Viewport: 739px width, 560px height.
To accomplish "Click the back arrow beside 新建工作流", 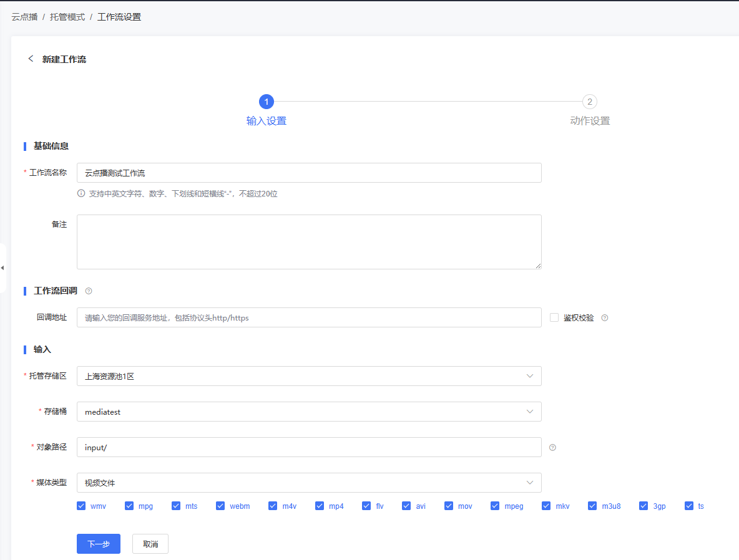I will 31,59.
